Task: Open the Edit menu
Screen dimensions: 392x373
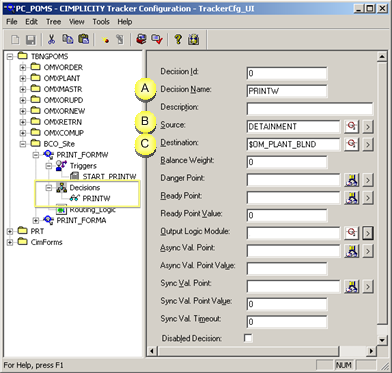Action: 32,22
